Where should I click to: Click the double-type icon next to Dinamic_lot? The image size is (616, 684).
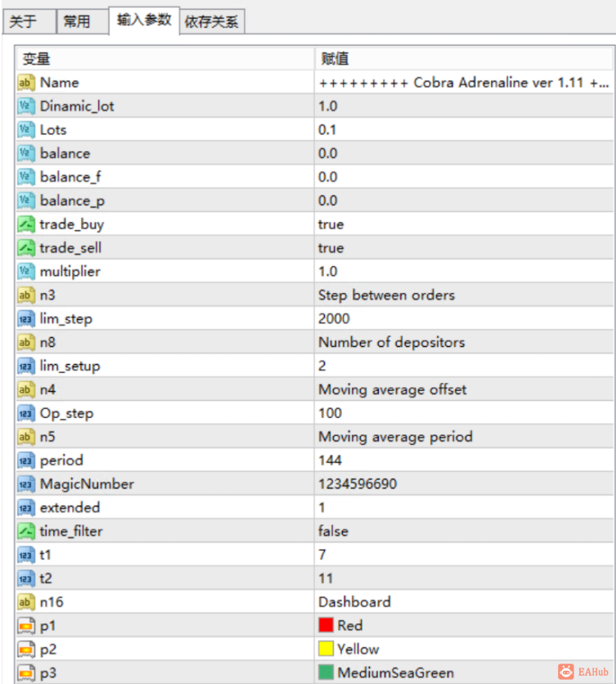pos(25,106)
